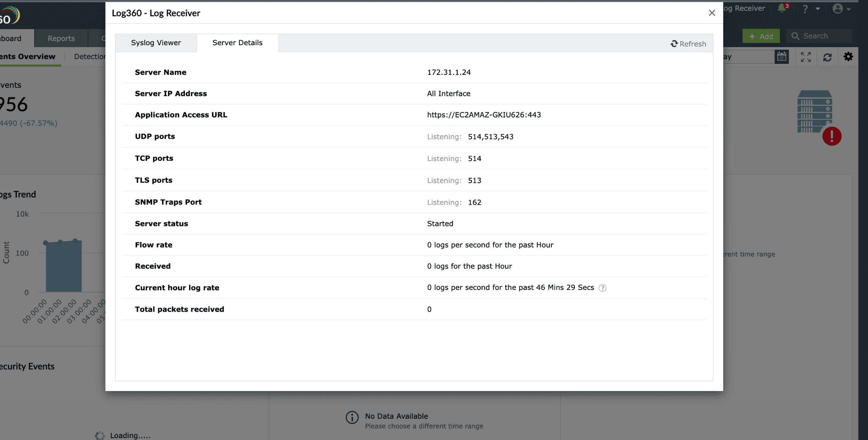Click the fullscreen expand arrows icon

tap(805, 57)
